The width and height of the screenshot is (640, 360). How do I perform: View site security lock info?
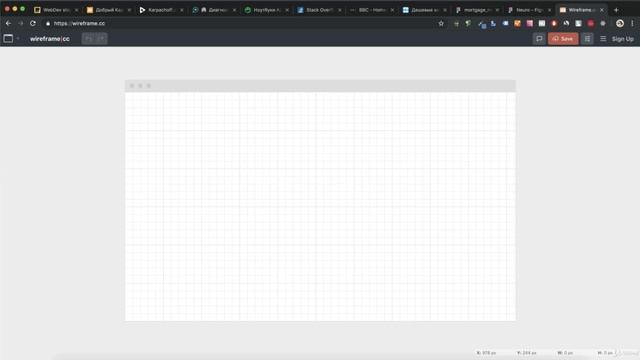(x=48, y=24)
